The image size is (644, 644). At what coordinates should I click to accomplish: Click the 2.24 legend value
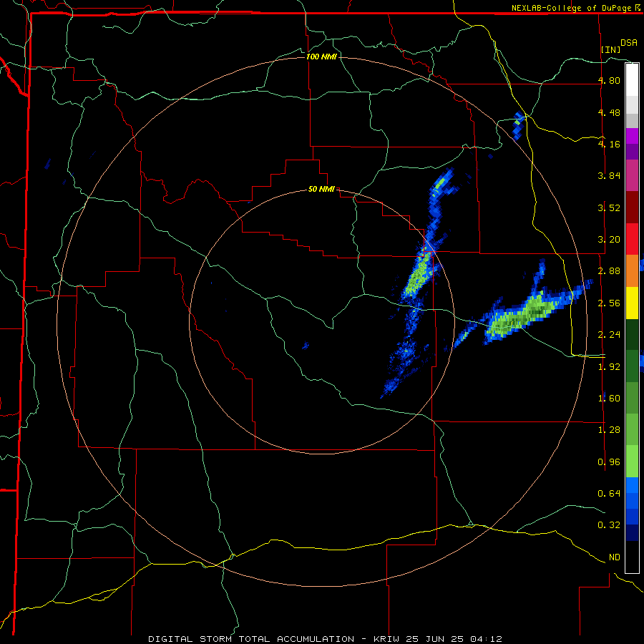click(609, 335)
